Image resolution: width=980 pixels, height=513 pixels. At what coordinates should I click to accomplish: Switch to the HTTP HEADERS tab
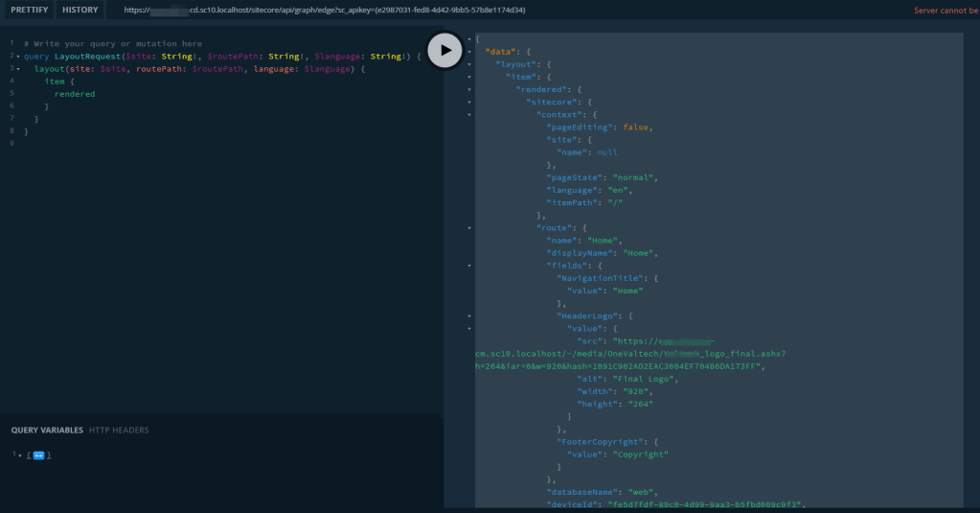click(119, 431)
